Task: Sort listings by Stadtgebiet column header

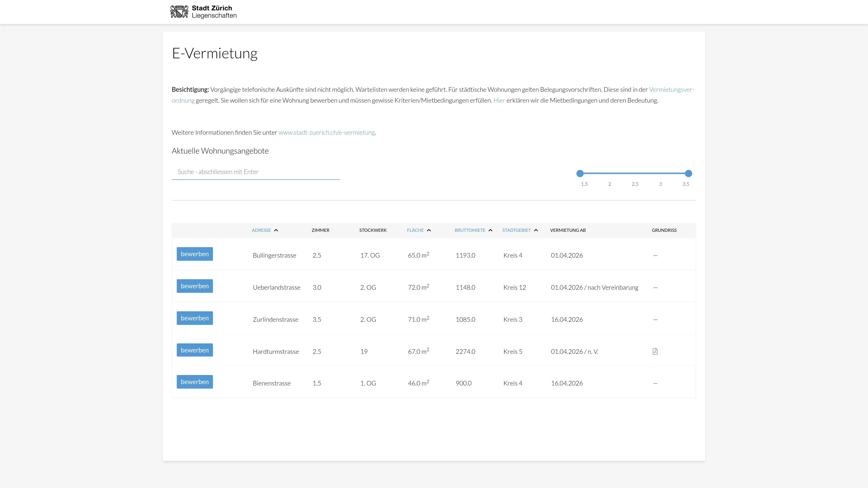Action: click(x=516, y=230)
